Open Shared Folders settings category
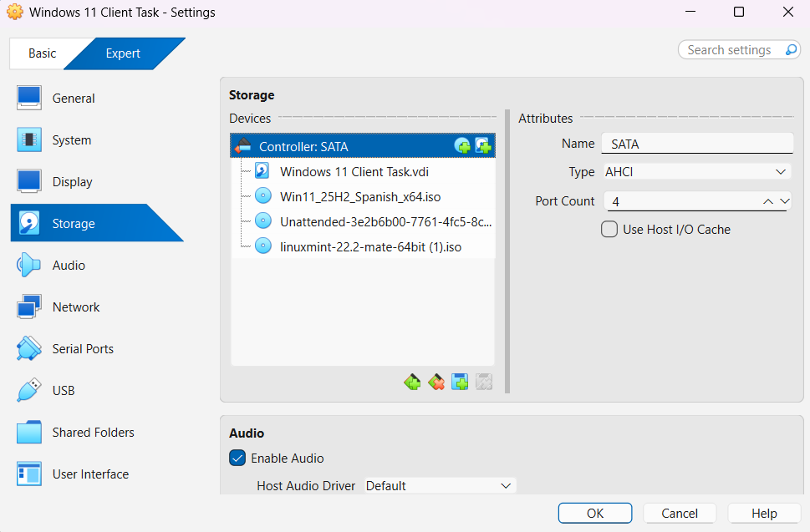Screen dimensions: 810x532 93,433
